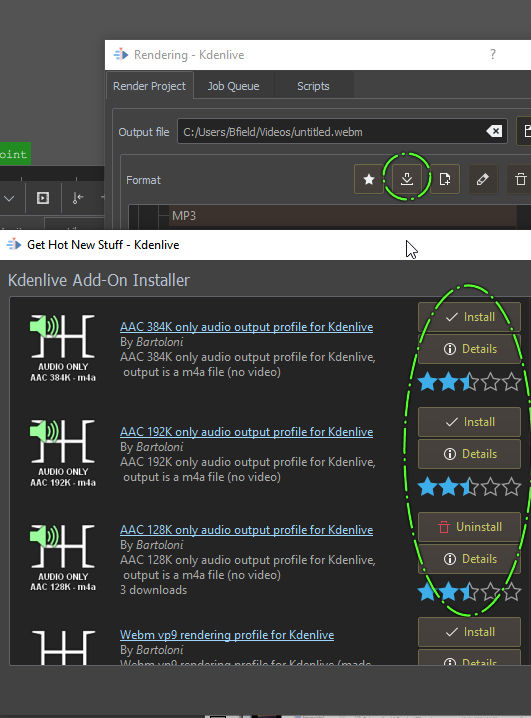Image resolution: width=531 pixels, height=718 pixels.
Task: Clear the output file path field
Action: [494, 132]
